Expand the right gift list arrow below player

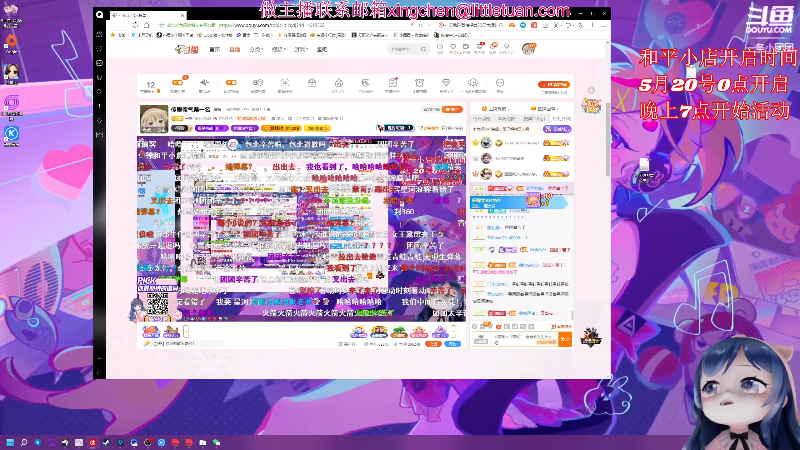[453, 332]
